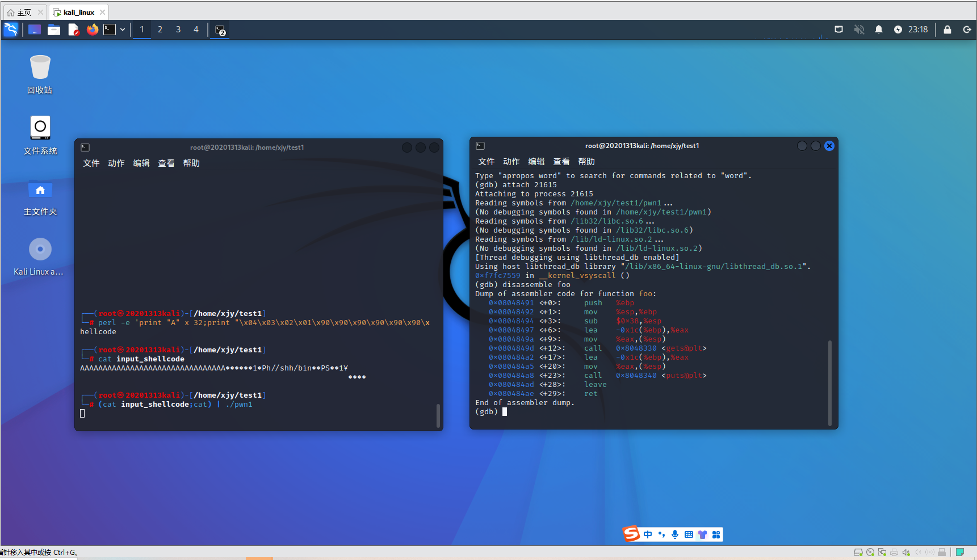Click the log out icon in panel
This screenshot has height=560, width=977.
967,30
